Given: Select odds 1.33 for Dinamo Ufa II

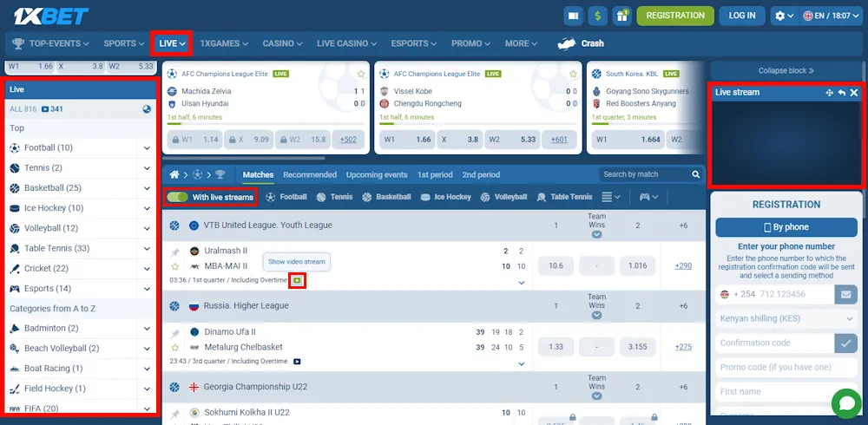Looking at the screenshot, I should (x=556, y=347).
